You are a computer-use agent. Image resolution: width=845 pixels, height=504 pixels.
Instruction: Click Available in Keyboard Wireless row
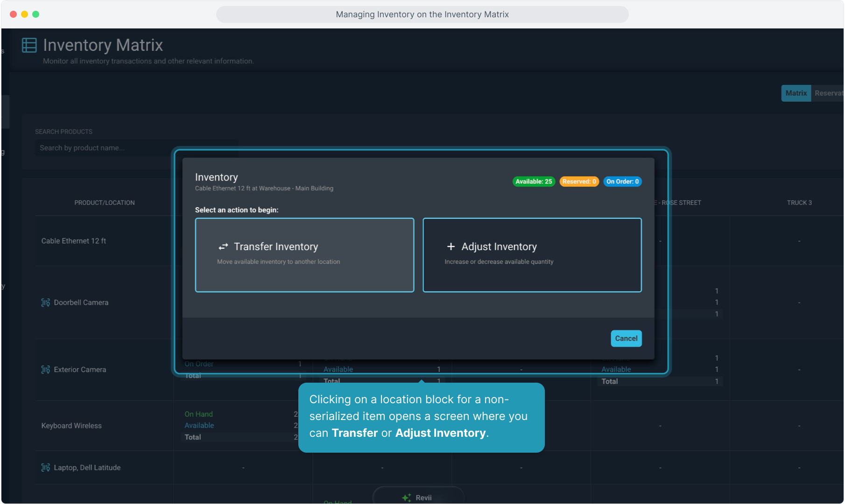click(199, 426)
